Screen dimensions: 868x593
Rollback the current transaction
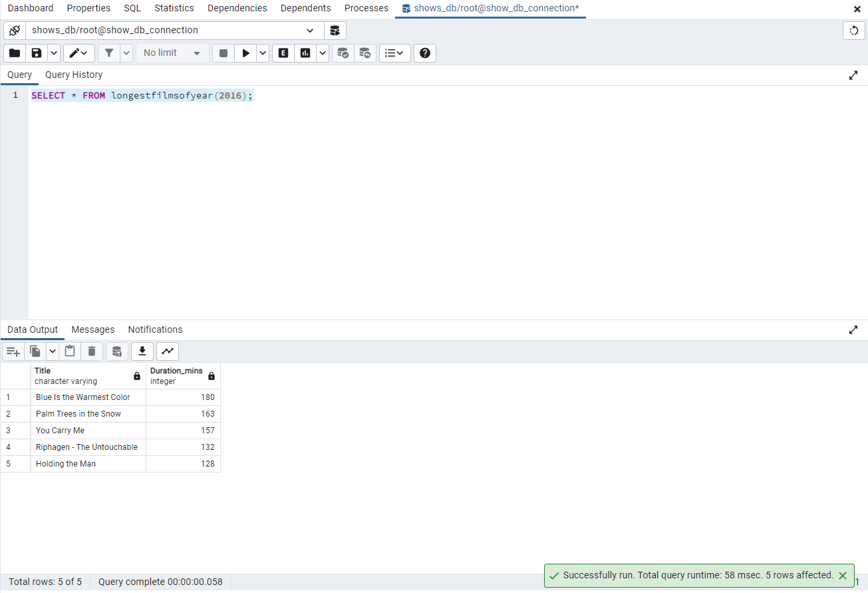click(365, 53)
